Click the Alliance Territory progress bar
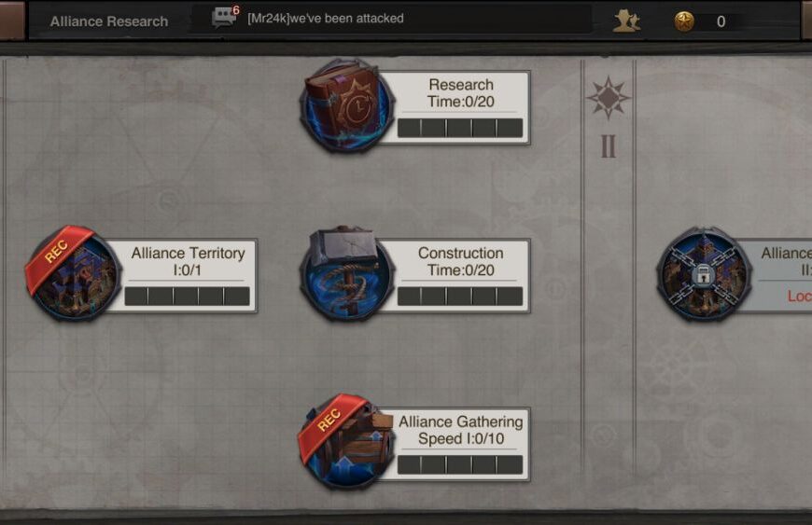This screenshot has width=812, height=525. (187, 297)
